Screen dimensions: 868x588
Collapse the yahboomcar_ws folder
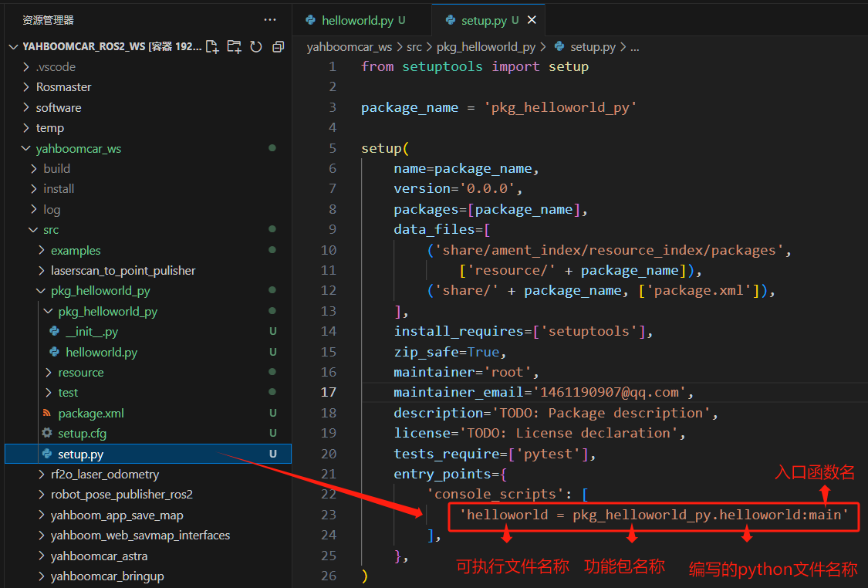click(x=78, y=148)
